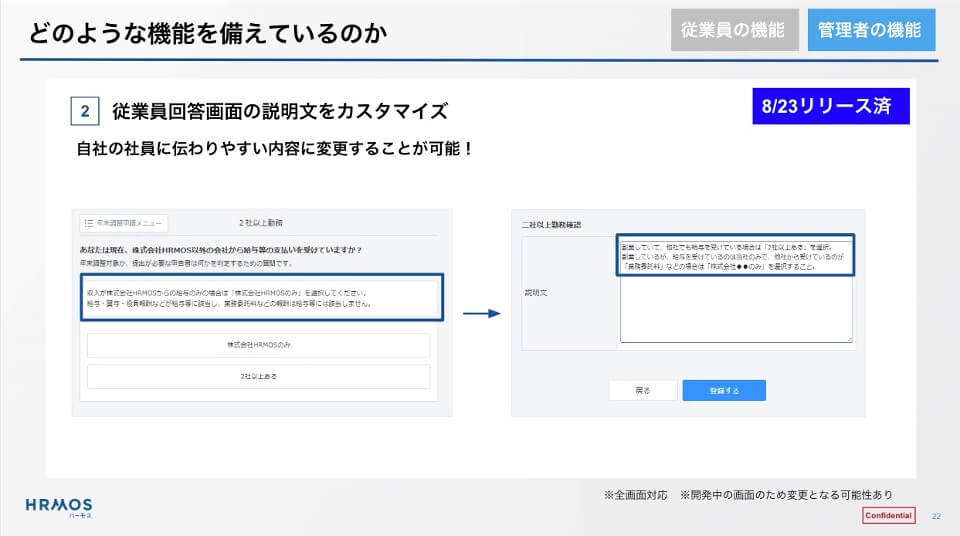This screenshot has height=536, width=960.
Task: Click the blue 登録する button
Action: 724,390
